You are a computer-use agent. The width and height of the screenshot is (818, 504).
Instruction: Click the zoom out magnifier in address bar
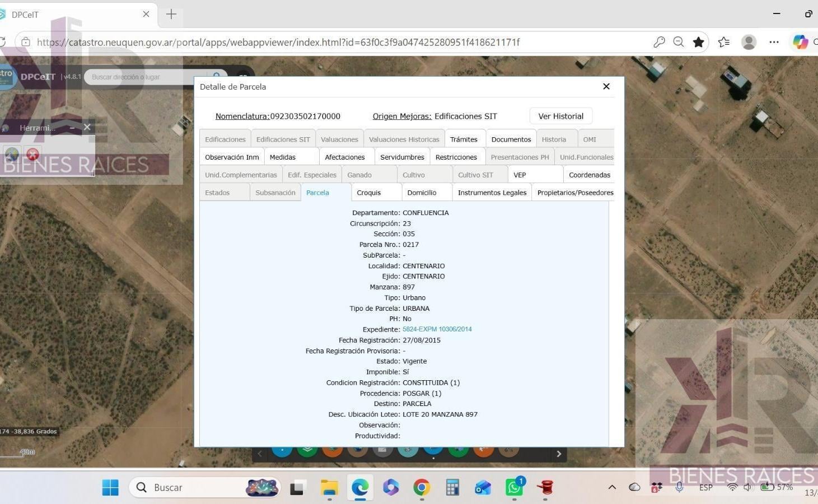pyautogui.click(x=679, y=42)
